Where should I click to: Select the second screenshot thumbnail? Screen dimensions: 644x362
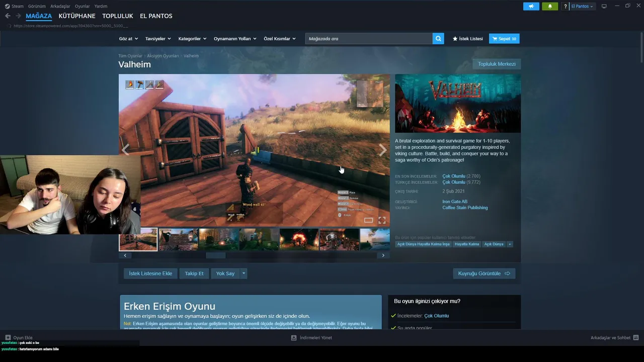click(178, 239)
